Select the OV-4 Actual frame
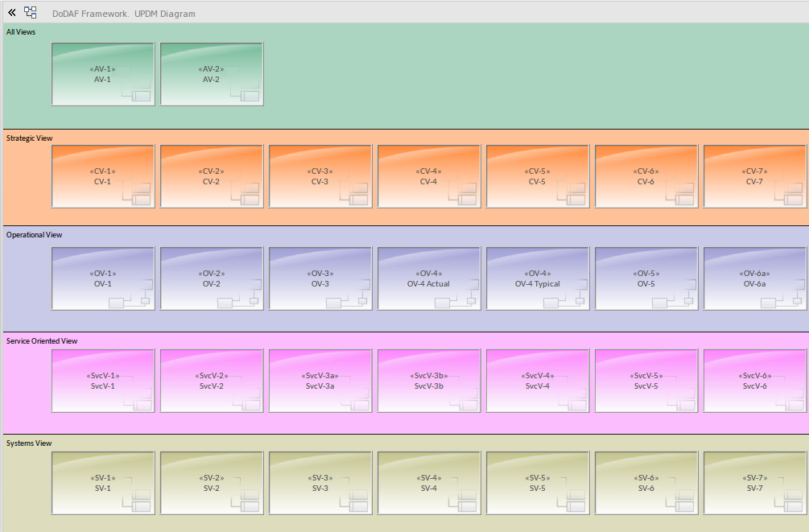The width and height of the screenshot is (809, 532). coord(428,278)
